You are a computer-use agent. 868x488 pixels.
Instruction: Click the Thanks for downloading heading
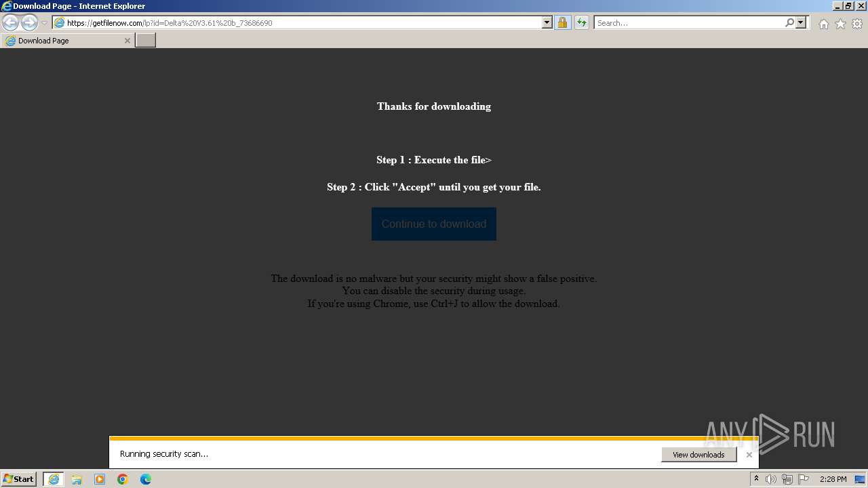(434, 106)
